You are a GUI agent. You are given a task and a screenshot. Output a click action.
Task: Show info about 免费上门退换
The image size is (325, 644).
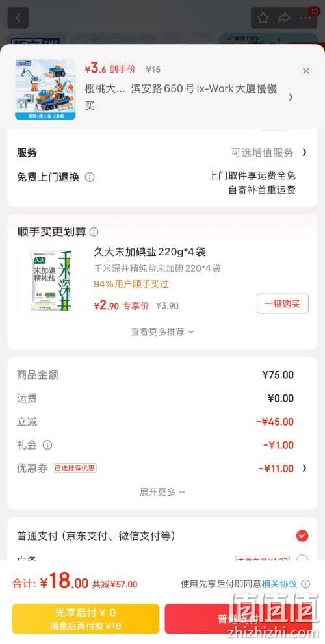coord(90,177)
